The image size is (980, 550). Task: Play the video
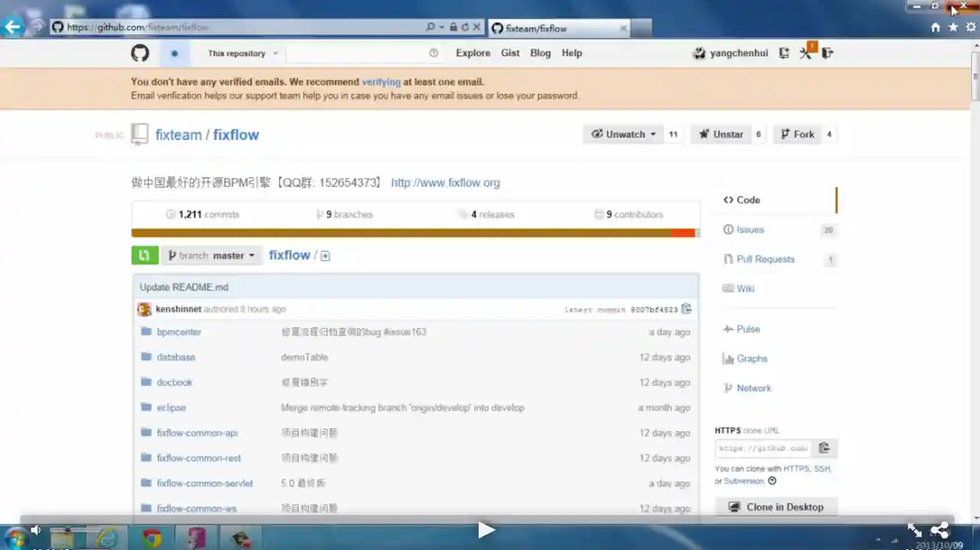(x=486, y=530)
